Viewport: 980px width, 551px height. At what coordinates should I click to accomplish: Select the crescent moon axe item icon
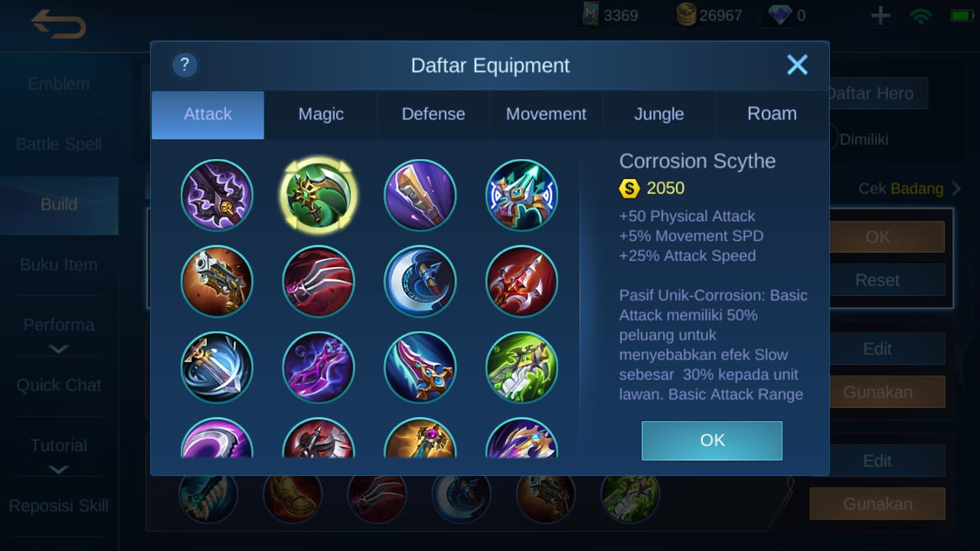[x=420, y=281]
